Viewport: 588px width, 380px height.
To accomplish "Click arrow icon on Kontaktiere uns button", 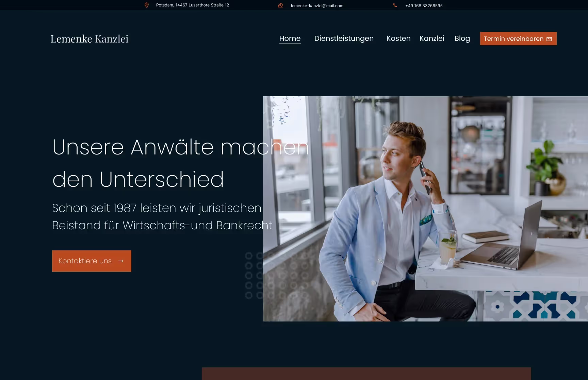I will (x=121, y=261).
